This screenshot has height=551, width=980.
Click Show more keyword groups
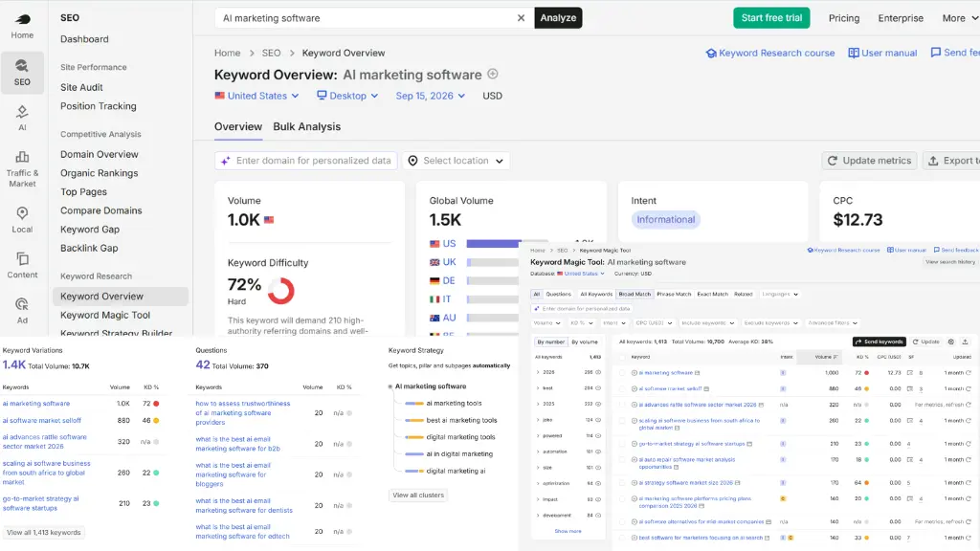pyautogui.click(x=568, y=531)
